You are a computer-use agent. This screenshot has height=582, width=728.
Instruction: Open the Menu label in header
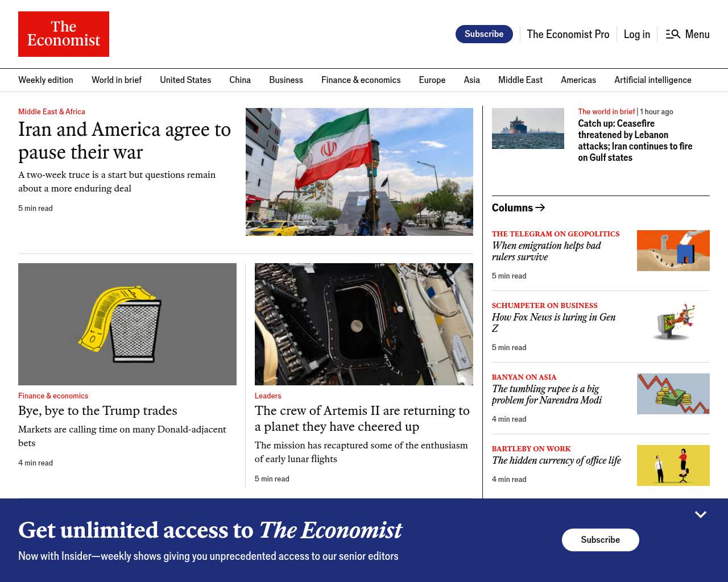click(697, 34)
